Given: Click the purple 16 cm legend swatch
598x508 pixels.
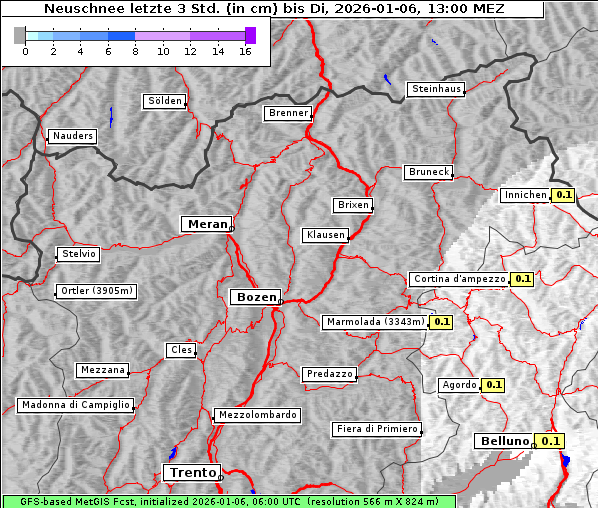Looking at the screenshot, I should tap(251, 35).
